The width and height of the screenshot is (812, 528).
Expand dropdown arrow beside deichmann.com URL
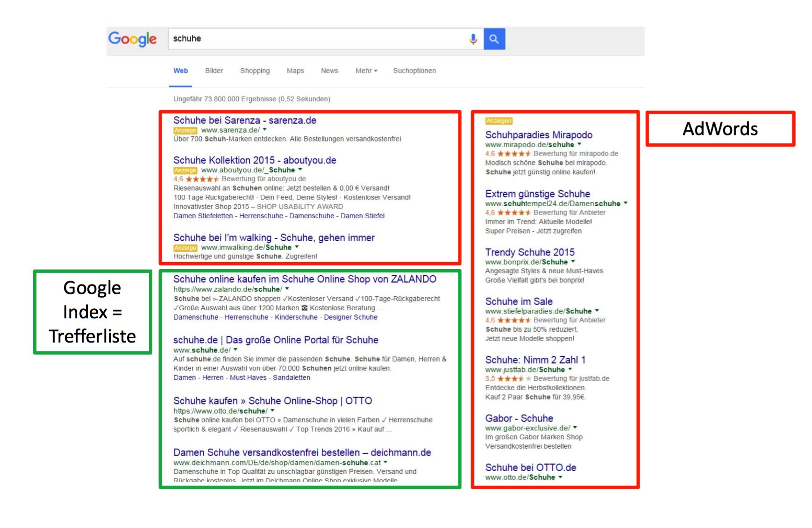pos(386,462)
